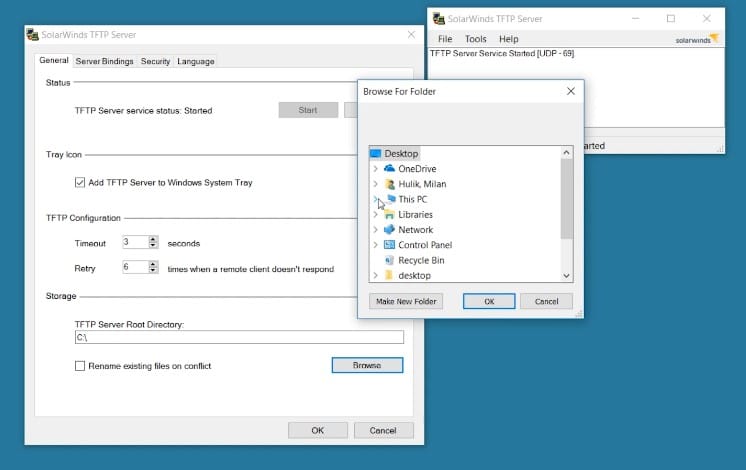The image size is (746, 470).
Task: Close the Browse For Folder dialog
Action: pyautogui.click(x=571, y=91)
